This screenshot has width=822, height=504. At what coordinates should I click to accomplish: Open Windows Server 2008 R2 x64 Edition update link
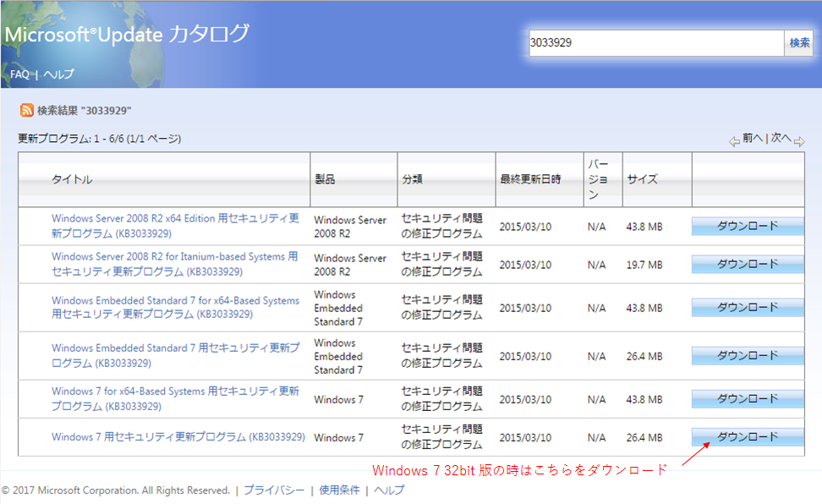pyautogui.click(x=175, y=226)
